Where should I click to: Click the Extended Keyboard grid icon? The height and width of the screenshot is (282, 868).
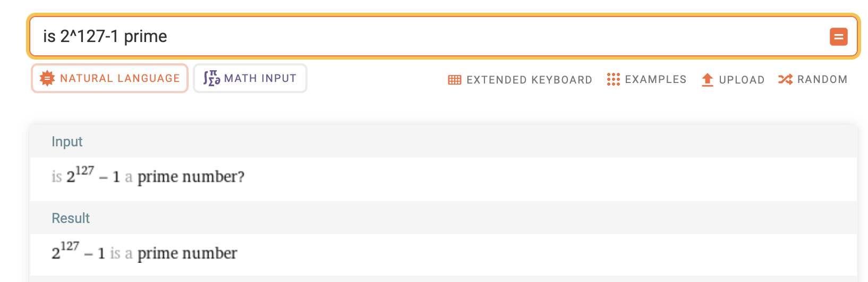tap(455, 80)
